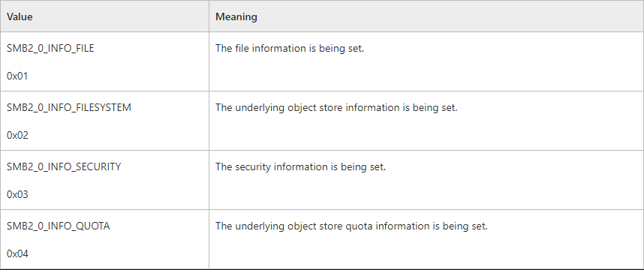The image size is (644, 270).
Task: Click the object store quota information description
Action: [x=351, y=226]
